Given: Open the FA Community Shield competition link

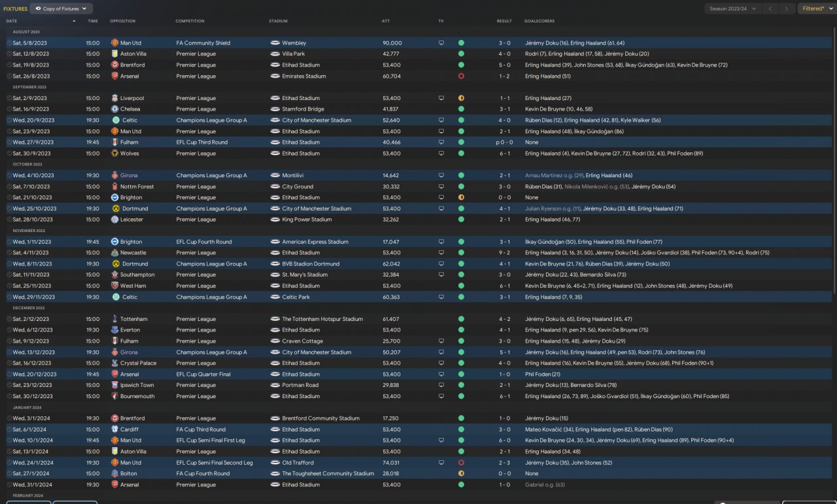Looking at the screenshot, I should 203,43.
